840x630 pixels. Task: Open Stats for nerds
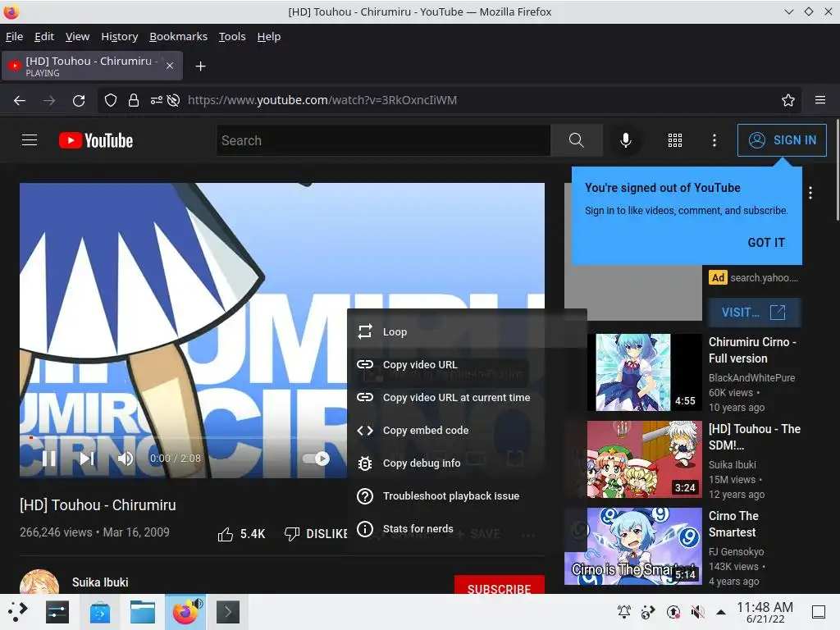467,529
